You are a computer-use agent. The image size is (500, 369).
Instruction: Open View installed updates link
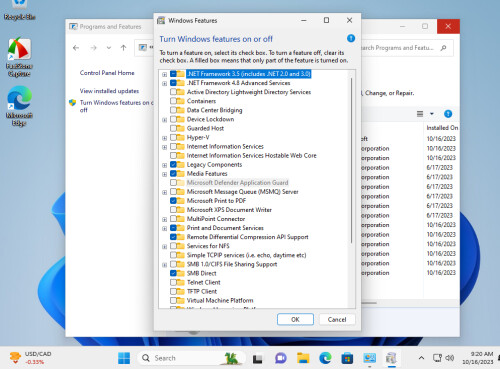coord(109,91)
